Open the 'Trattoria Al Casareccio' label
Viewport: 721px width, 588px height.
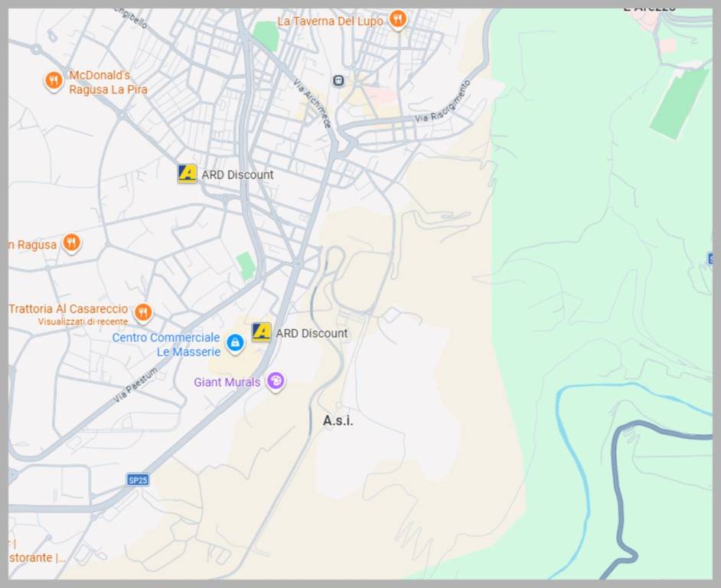click(x=69, y=309)
